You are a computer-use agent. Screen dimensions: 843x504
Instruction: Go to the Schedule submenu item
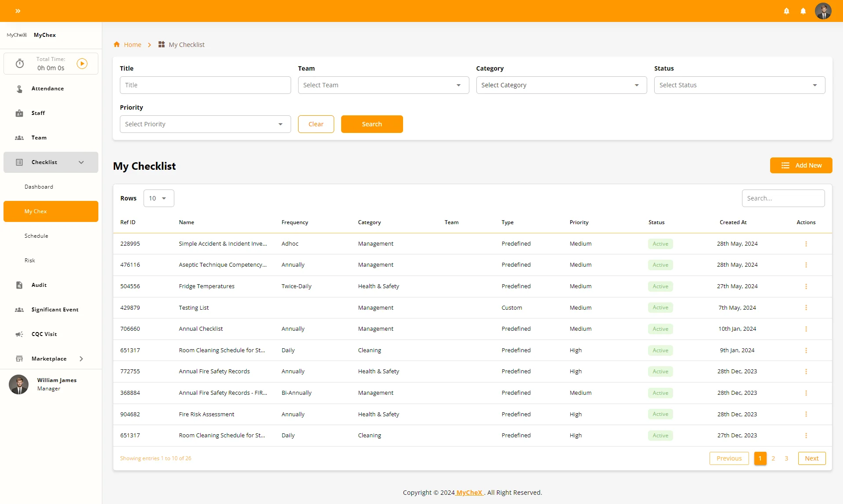pos(36,236)
